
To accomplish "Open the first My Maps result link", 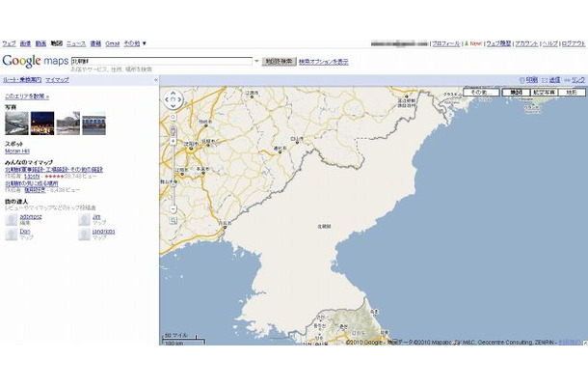I will pos(54,170).
